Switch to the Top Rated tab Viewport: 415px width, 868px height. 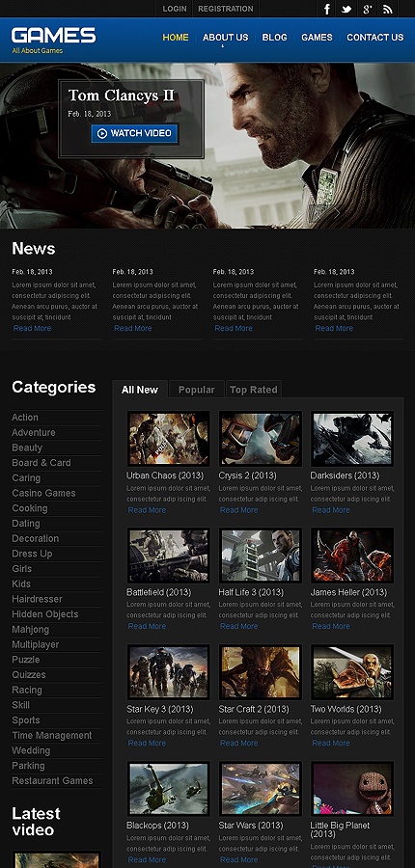pos(254,390)
